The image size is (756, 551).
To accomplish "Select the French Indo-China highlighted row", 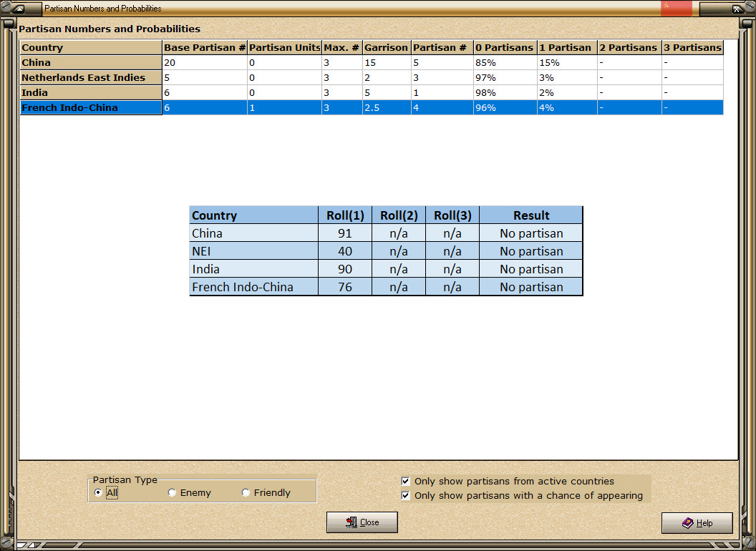I will pyautogui.click(x=372, y=107).
